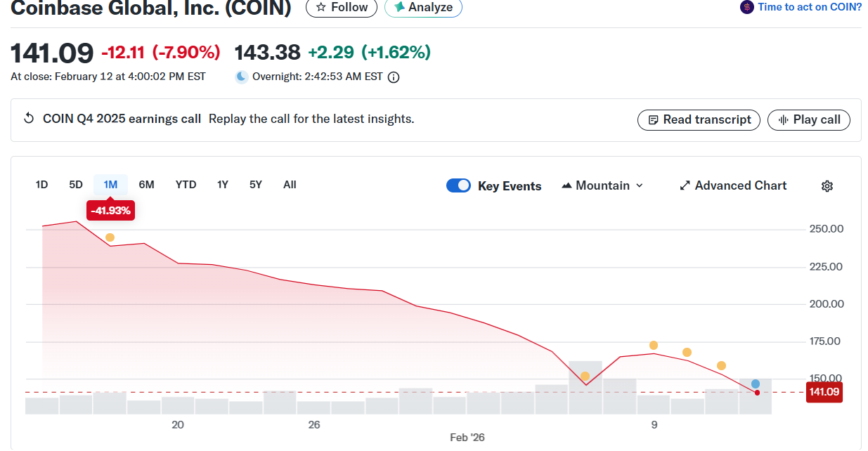Image resolution: width=868 pixels, height=451 pixels.
Task: Click the first orange key event dot
Action: tap(110, 237)
